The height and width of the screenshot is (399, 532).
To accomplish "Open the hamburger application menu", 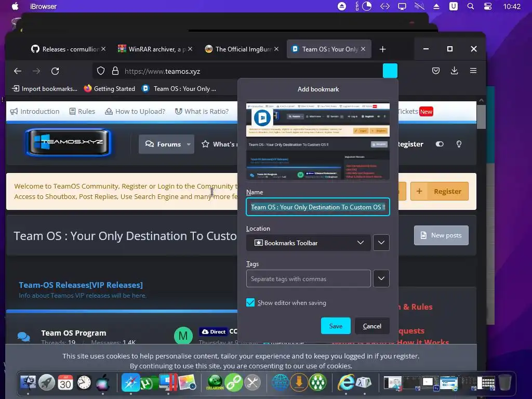I will 473,71.
